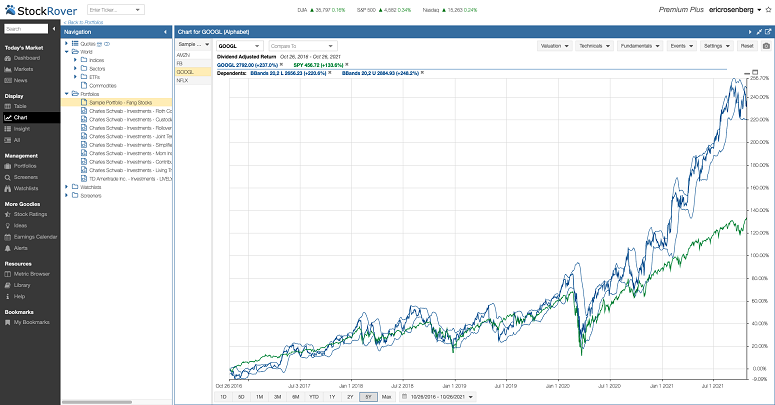Open Markets in Today's Market section
Viewport: 775px width, 405px height.
coord(19,69)
